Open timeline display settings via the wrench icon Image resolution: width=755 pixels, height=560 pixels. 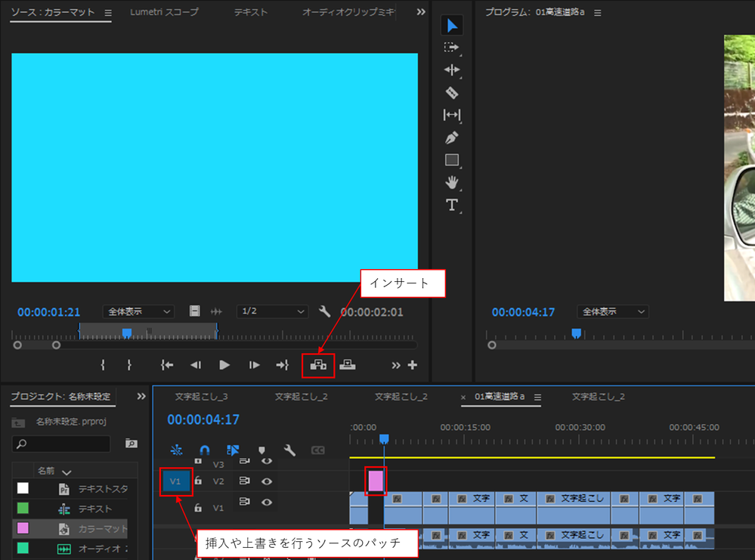pos(290,450)
